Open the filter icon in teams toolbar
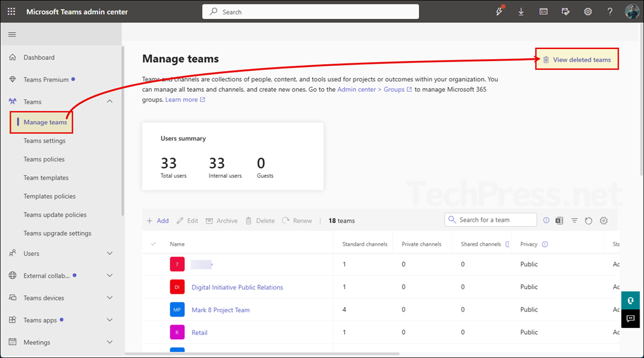The width and height of the screenshot is (644, 358). (574, 220)
